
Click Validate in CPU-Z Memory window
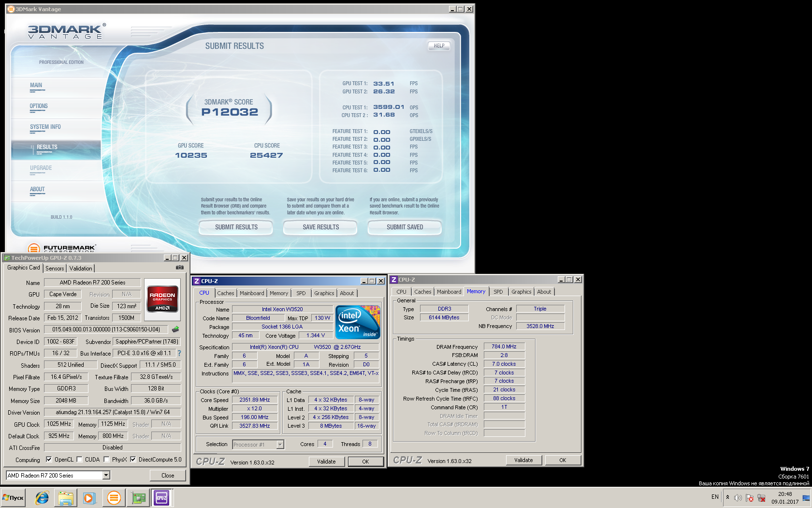point(523,460)
